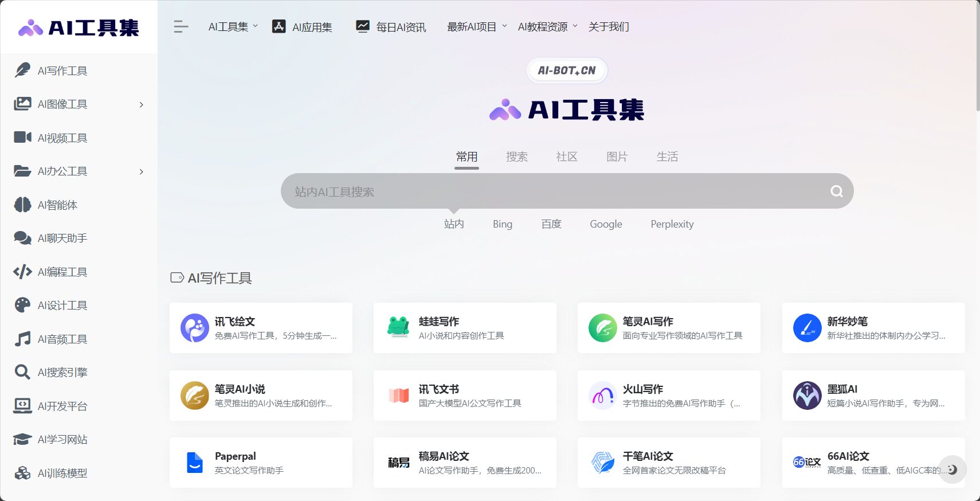The height and width of the screenshot is (501, 980).
Task: Click the AI写作工具 feather icon in sidebar
Action: click(x=22, y=71)
